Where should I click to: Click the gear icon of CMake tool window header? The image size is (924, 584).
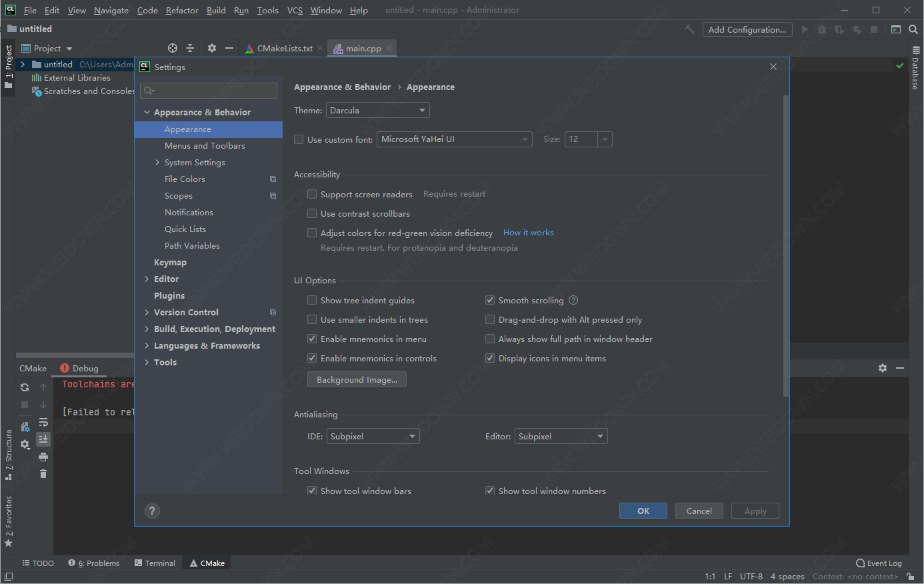click(x=883, y=368)
